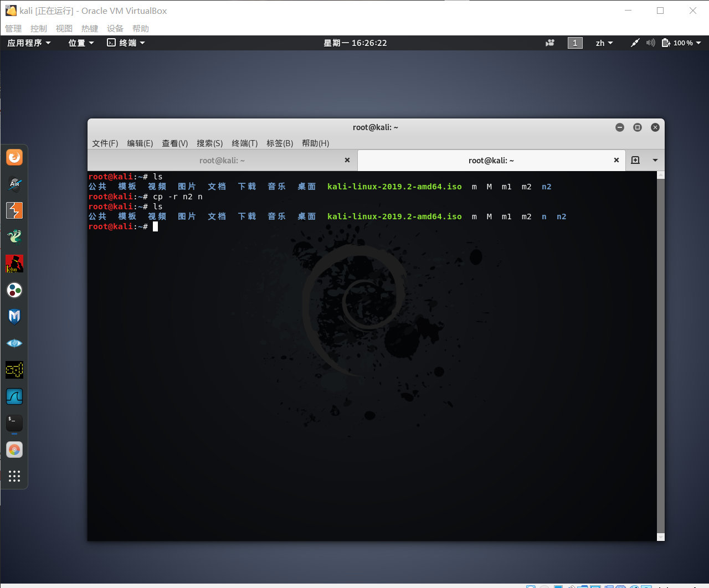Open 标签(B) tabs menu
The image size is (709, 588).
click(x=280, y=143)
